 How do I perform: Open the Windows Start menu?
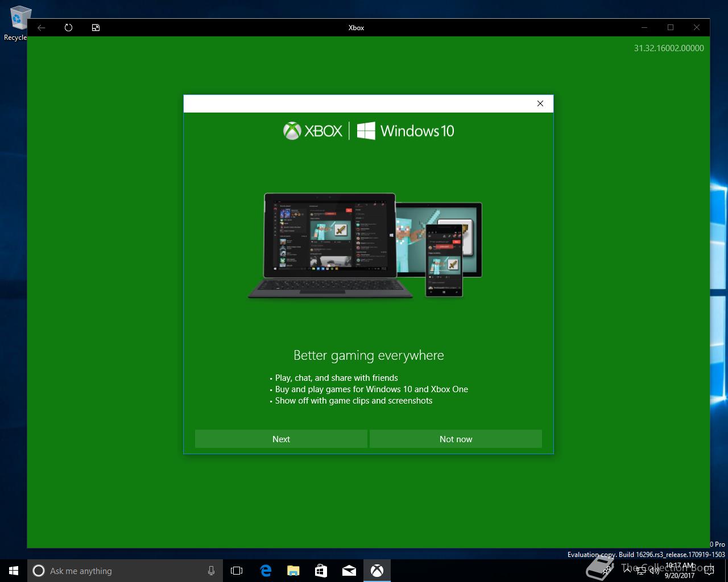[14, 571]
